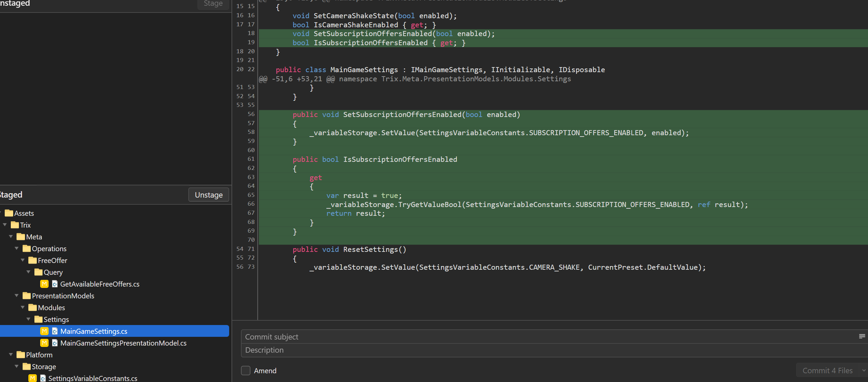Click C# file icon of MainGameSettings.cs

(55, 331)
